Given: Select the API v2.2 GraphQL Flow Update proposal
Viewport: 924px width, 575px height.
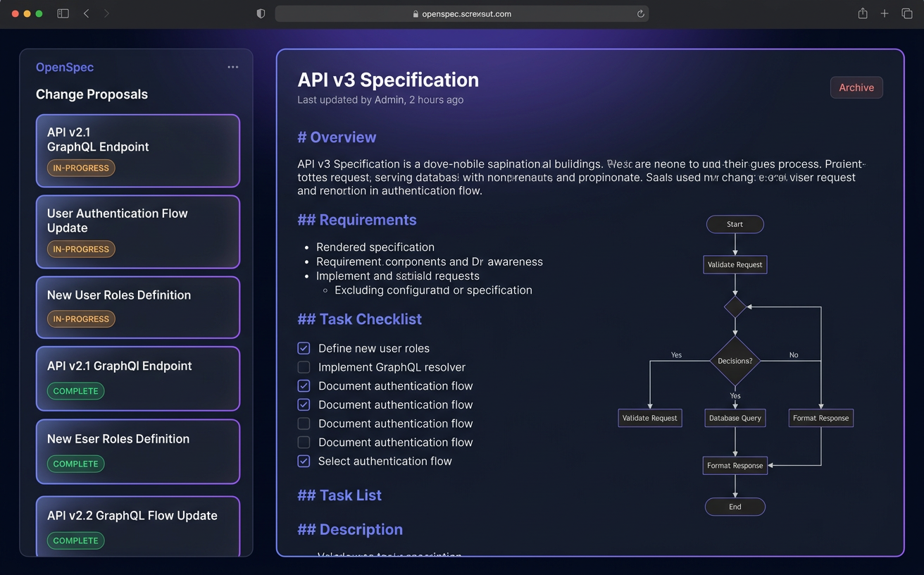Looking at the screenshot, I should point(137,524).
